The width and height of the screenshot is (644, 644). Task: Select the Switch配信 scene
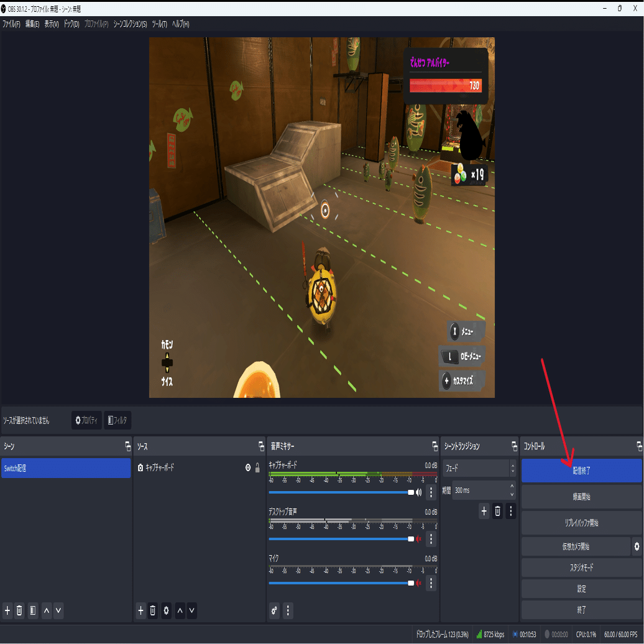(66, 468)
